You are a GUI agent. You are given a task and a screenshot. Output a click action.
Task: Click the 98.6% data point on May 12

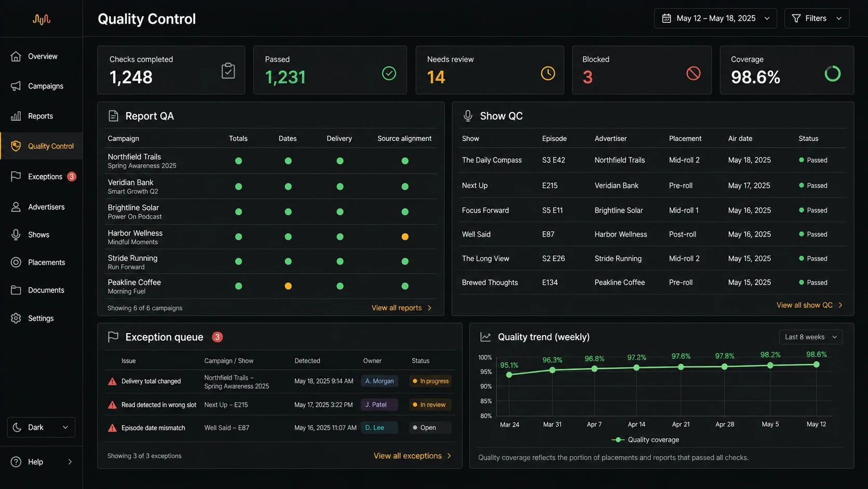coord(817,365)
